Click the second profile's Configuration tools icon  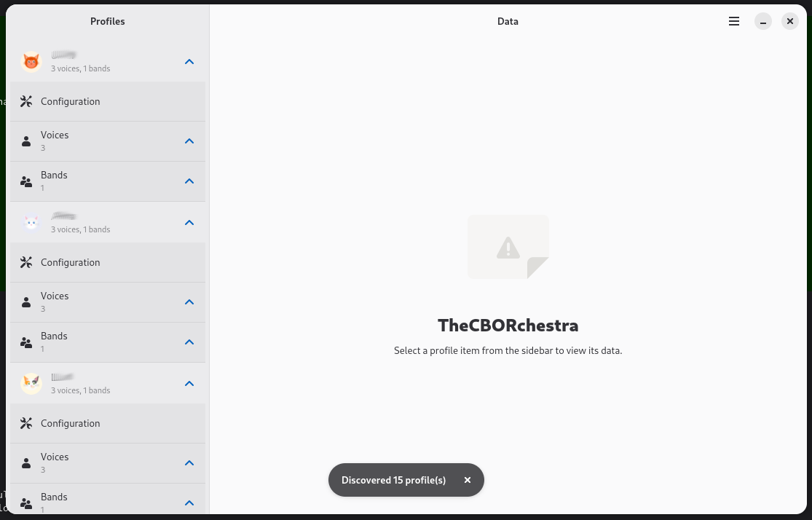(26, 263)
